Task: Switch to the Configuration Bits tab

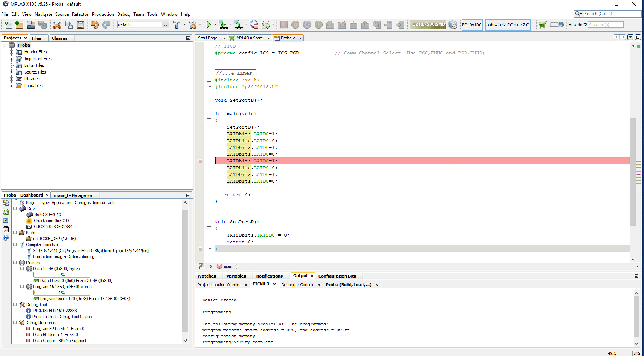Action: [x=337, y=276]
